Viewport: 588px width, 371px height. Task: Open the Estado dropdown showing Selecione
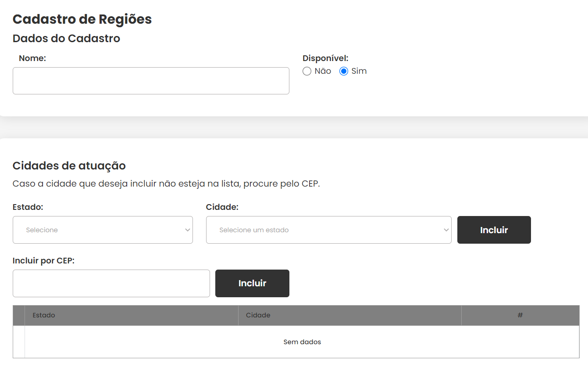[103, 230]
